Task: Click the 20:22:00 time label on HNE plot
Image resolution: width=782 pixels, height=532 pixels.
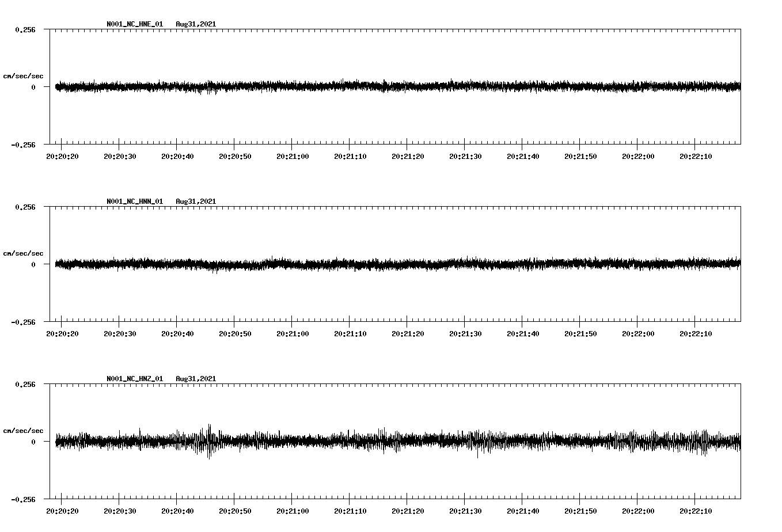Action: (x=638, y=157)
